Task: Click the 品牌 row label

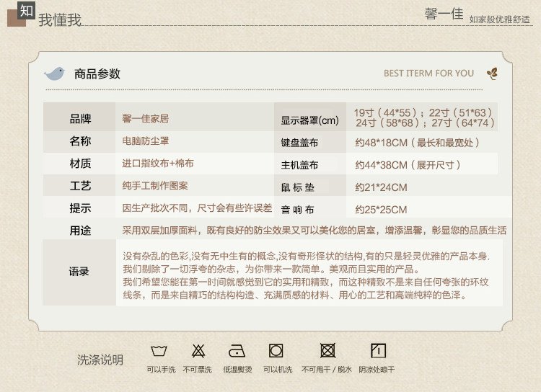Action: (80, 118)
